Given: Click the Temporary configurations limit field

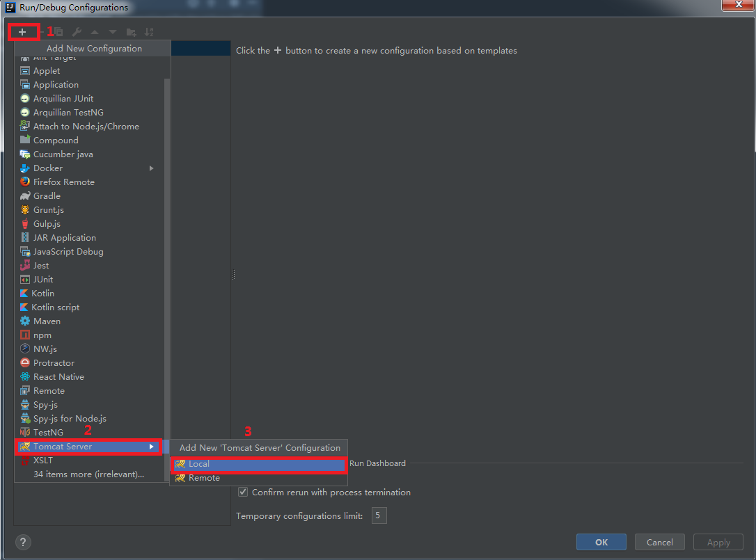Looking at the screenshot, I should coord(379,515).
